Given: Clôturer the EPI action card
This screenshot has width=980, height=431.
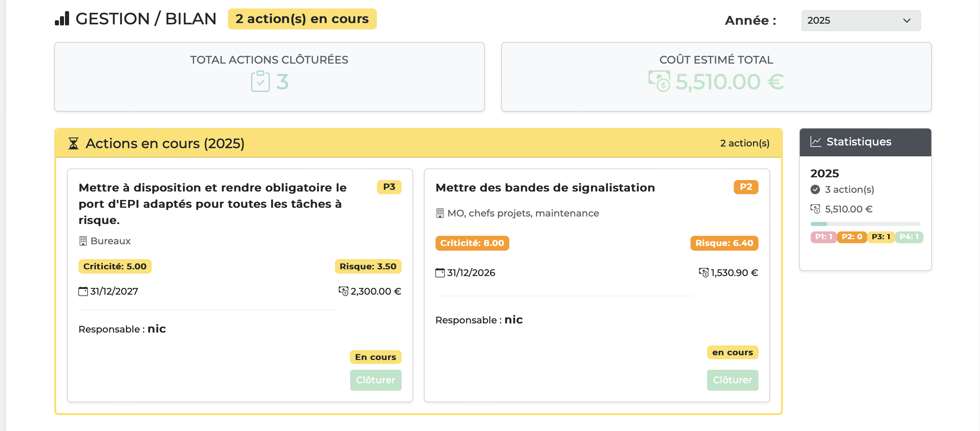Looking at the screenshot, I should tap(376, 380).
